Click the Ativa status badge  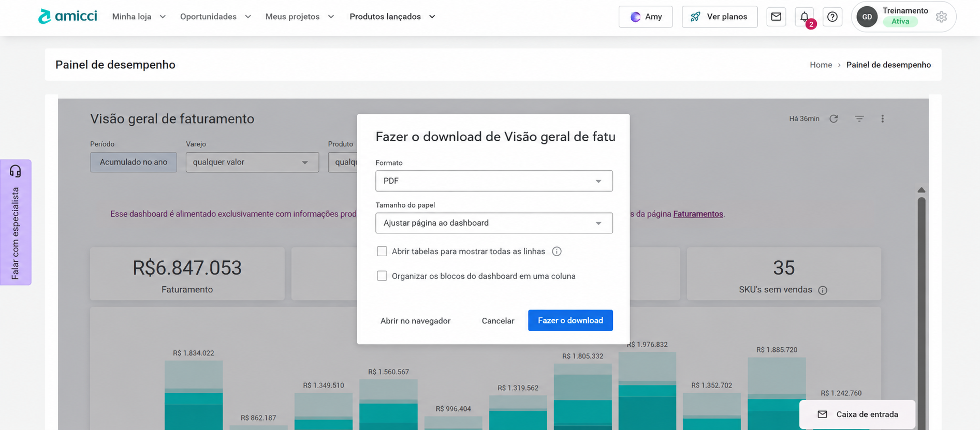click(x=900, y=21)
